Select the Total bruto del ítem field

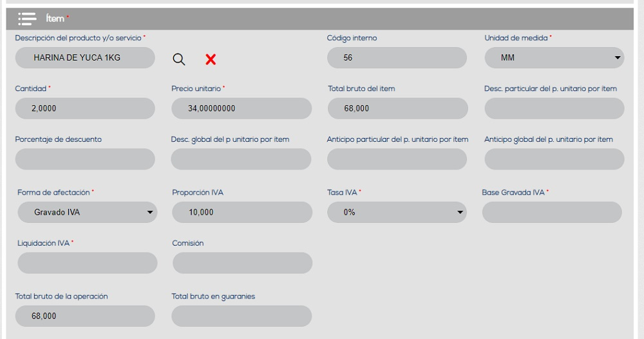[x=397, y=108]
